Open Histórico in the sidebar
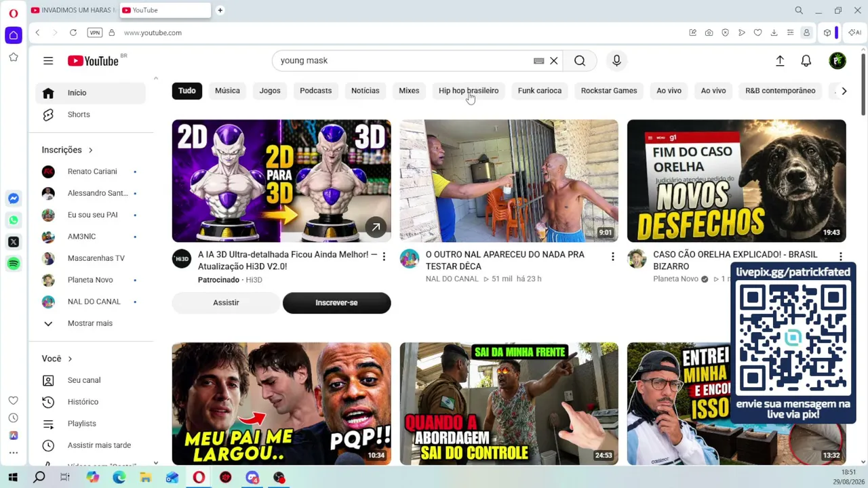Image resolution: width=868 pixels, height=488 pixels. click(90, 402)
